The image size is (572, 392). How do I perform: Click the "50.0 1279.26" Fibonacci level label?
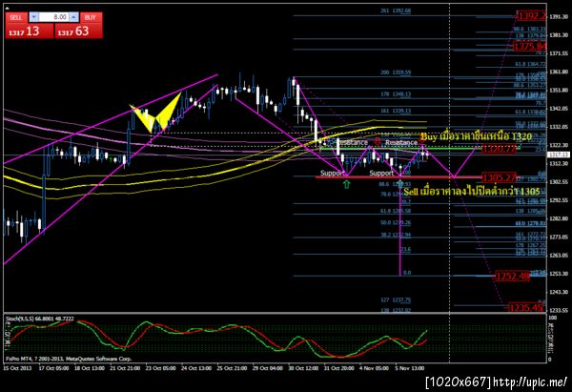[396, 222]
